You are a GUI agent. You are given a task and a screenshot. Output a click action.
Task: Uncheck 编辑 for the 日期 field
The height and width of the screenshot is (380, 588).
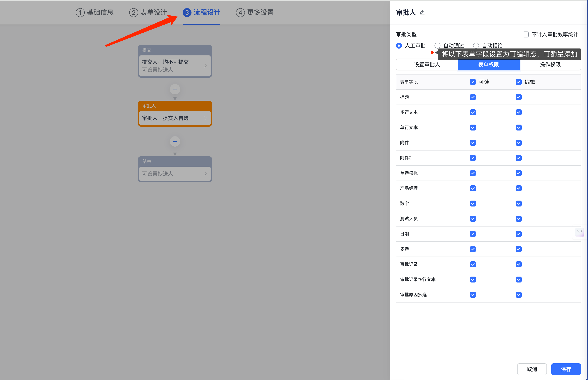tap(519, 234)
